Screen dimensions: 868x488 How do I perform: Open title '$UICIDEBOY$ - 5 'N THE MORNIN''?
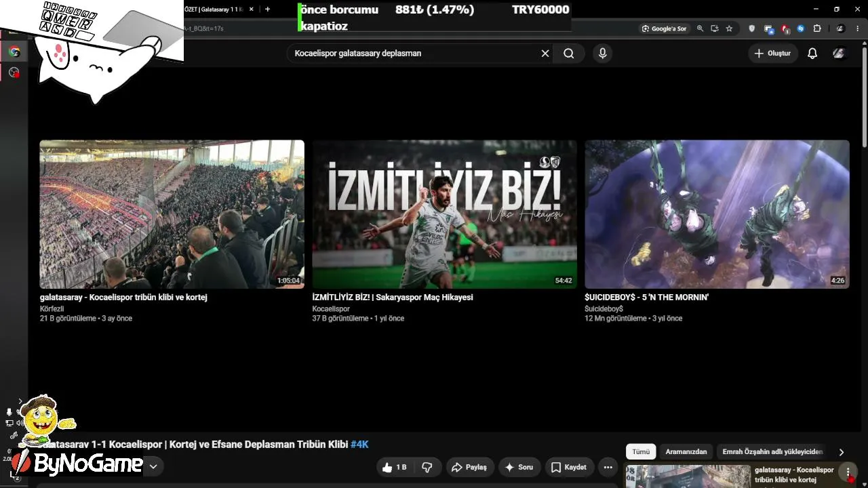pos(646,298)
